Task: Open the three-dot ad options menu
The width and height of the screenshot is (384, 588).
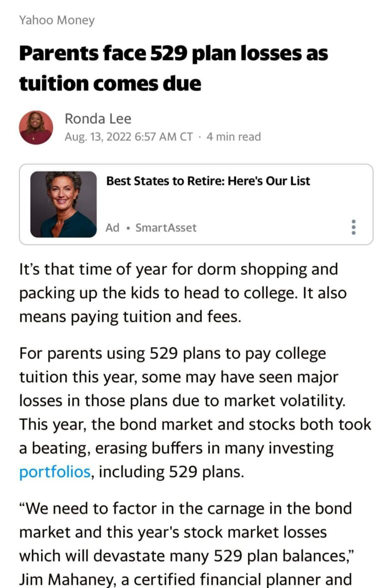Action: click(354, 227)
